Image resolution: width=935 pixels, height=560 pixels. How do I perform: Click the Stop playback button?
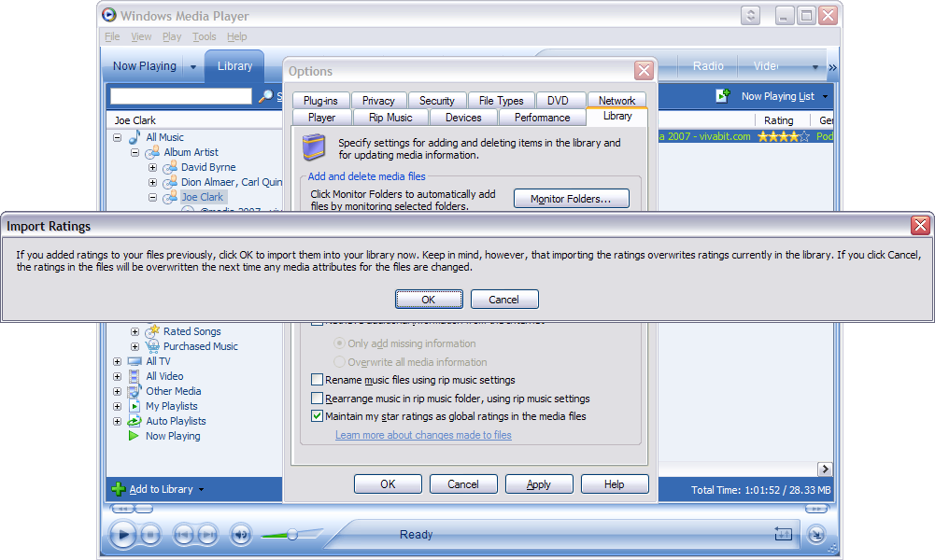pyautogui.click(x=151, y=535)
